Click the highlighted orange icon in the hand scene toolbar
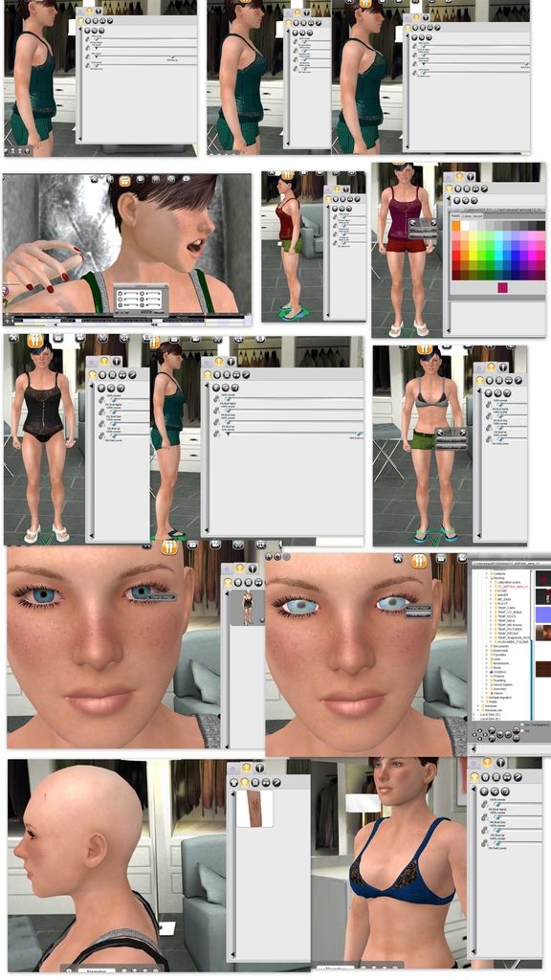The width and height of the screenshot is (551, 980). [x=125, y=181]
